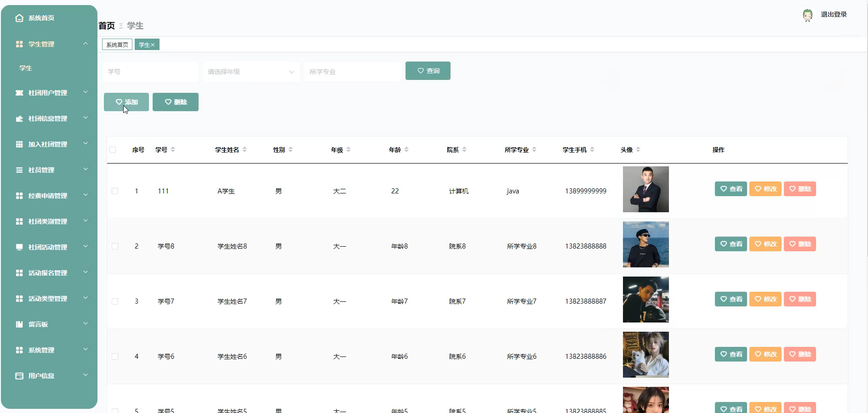Screen dimensions: 868x413
Task: View details of A学生 with 查看
Action: pos(731,189)
